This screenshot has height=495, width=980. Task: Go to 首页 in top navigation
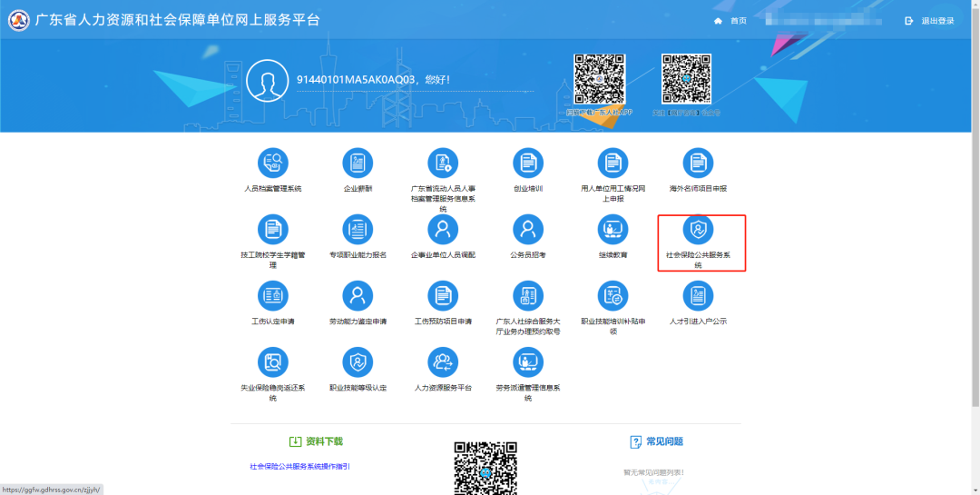731,21
